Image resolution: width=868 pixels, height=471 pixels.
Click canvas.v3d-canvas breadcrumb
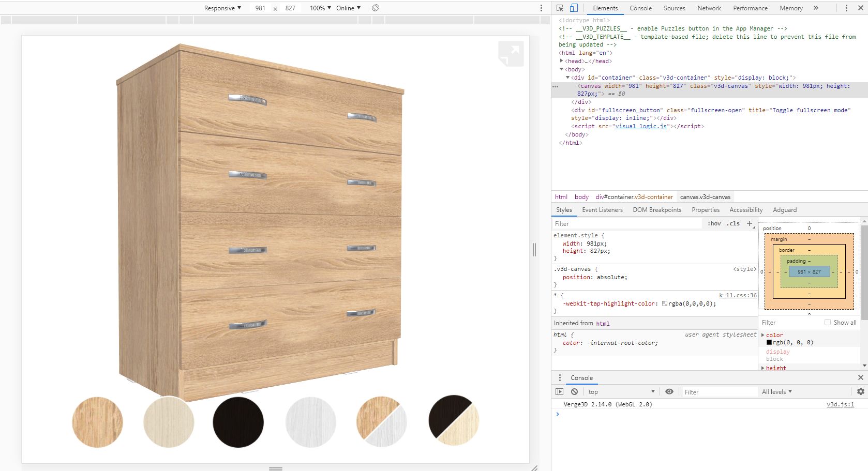(705, 196)
